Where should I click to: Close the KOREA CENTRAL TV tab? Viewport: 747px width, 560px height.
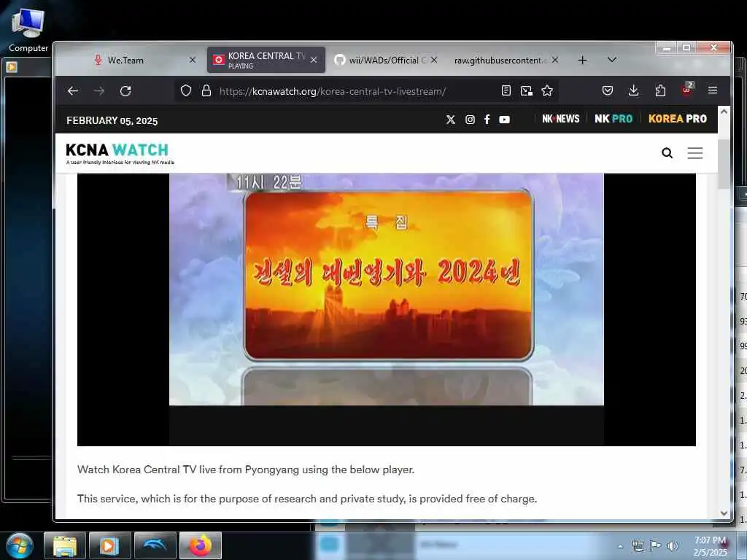(314, 60)
